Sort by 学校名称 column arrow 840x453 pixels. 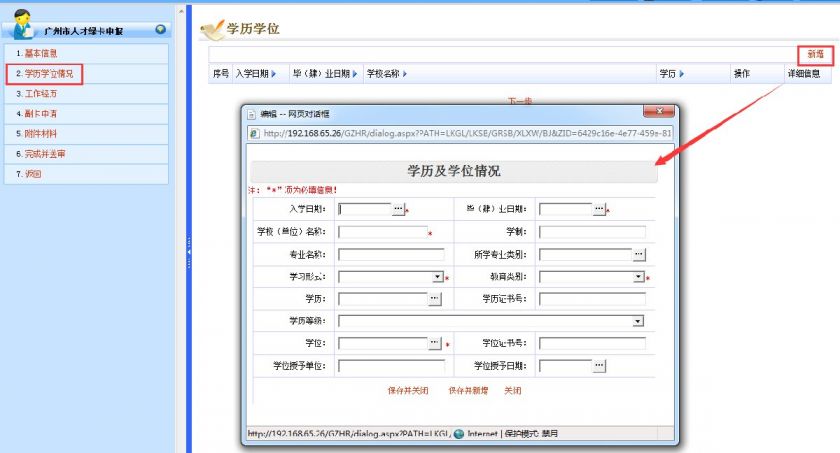(x=404, y=74)
